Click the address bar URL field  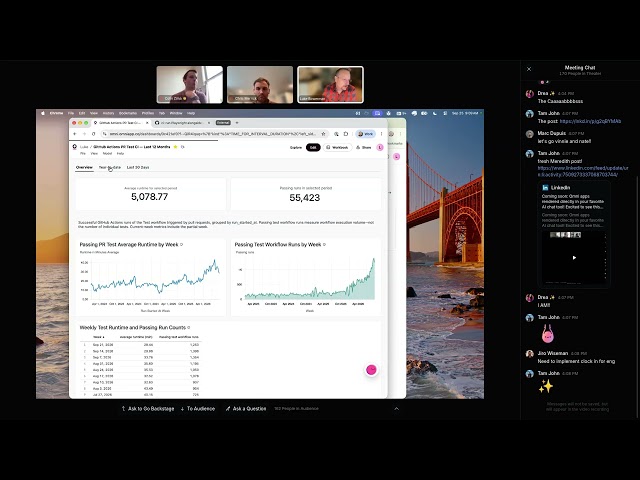coord(212,134)
